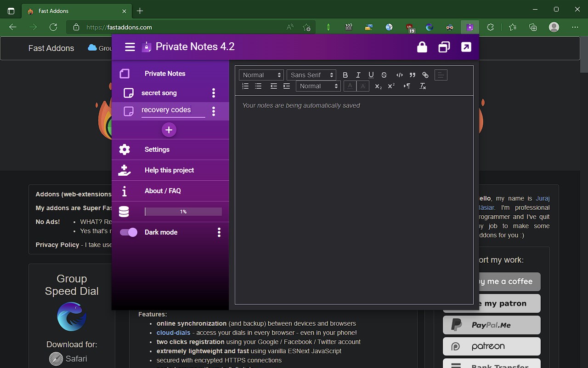Toggle italic formatting
The height and width of the screenshot is (368, 588).
[358, 75]
